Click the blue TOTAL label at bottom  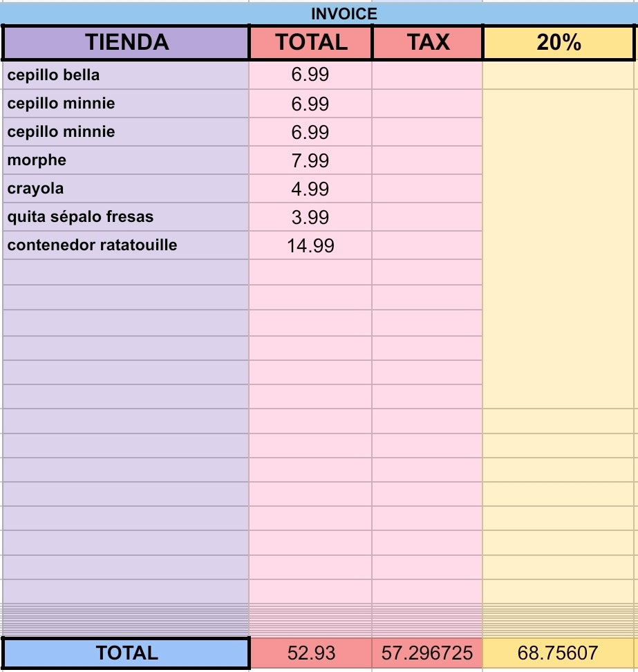(x=126, y=653)
